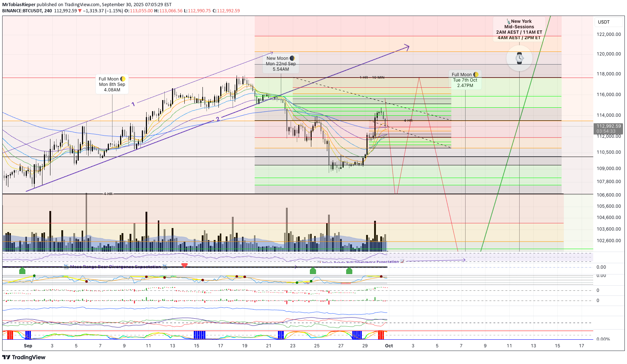Select the '1 HR - 10 MIN' line label
Image resolution: width=627 pixels, height=364 pixels.
(372, 78)
